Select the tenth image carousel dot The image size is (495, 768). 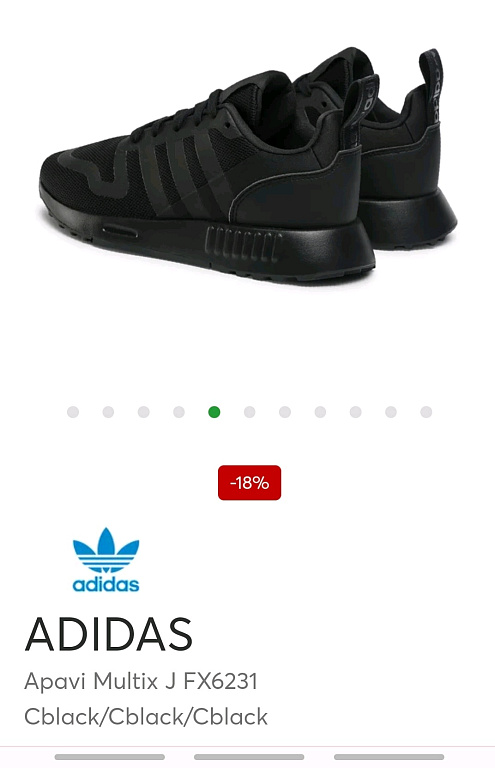(391, 412)
